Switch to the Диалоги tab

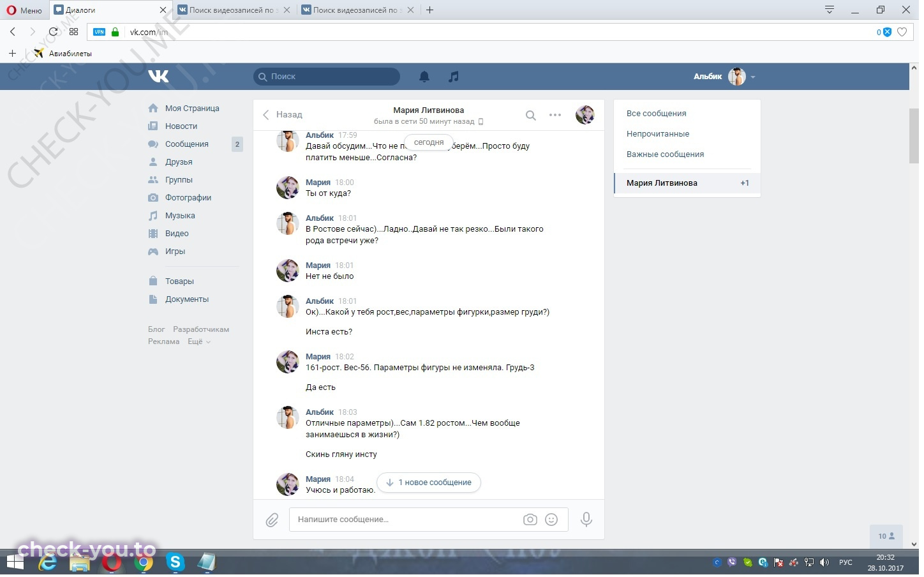(x=110, y=10)
